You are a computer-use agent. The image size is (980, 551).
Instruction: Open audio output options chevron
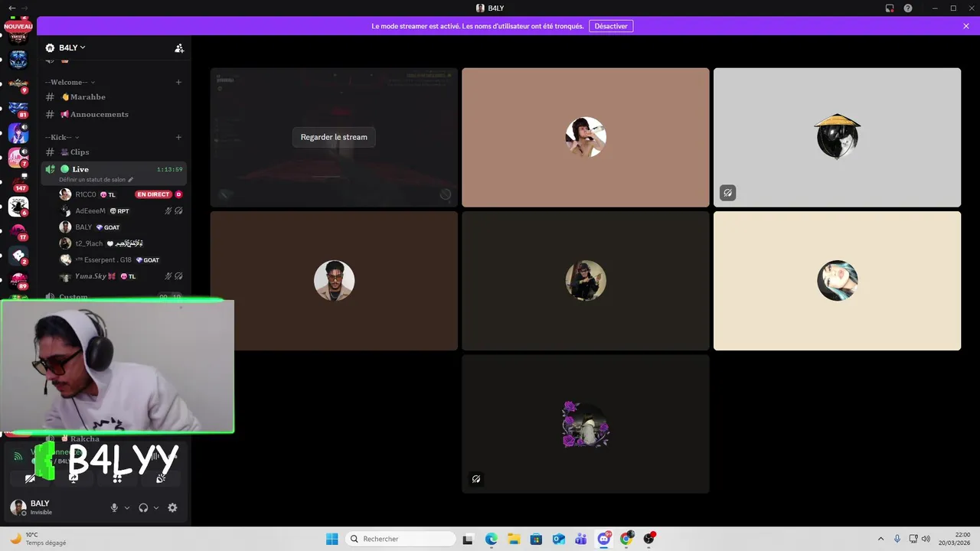pyautogui.click(x=156, y=507)
